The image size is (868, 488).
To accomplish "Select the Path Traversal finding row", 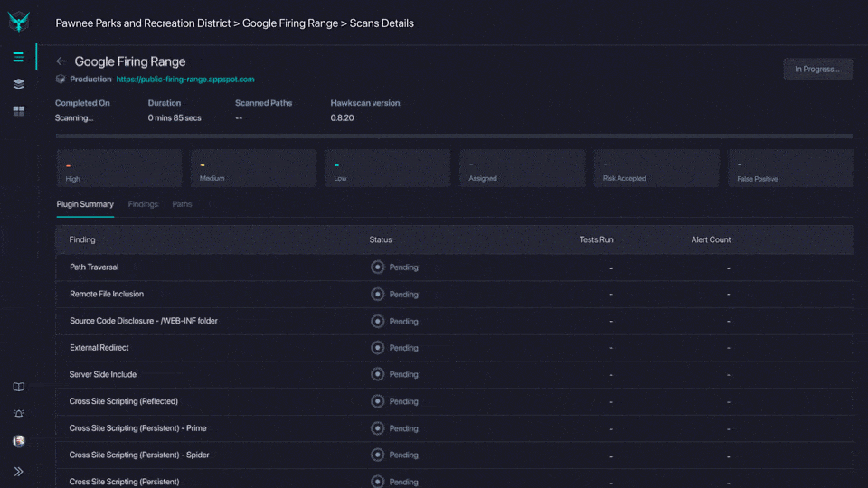I will click(x=454, y=267).
